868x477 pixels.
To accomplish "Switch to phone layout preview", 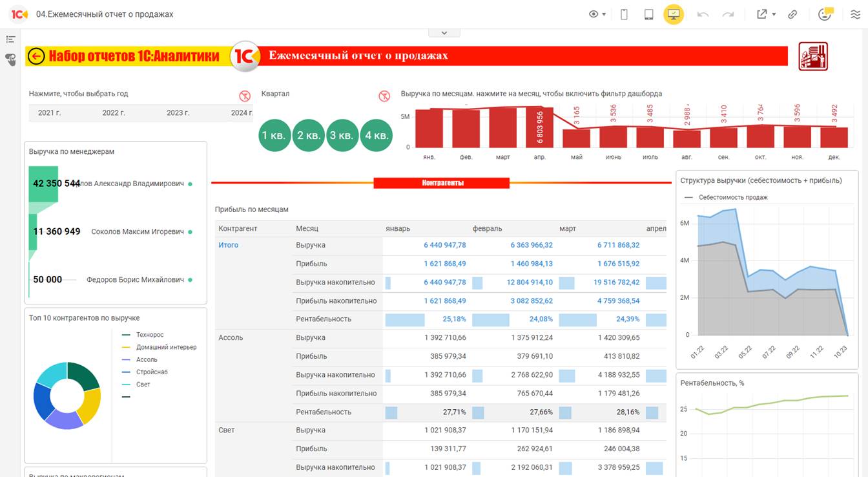I will click(x=625, y=14).
